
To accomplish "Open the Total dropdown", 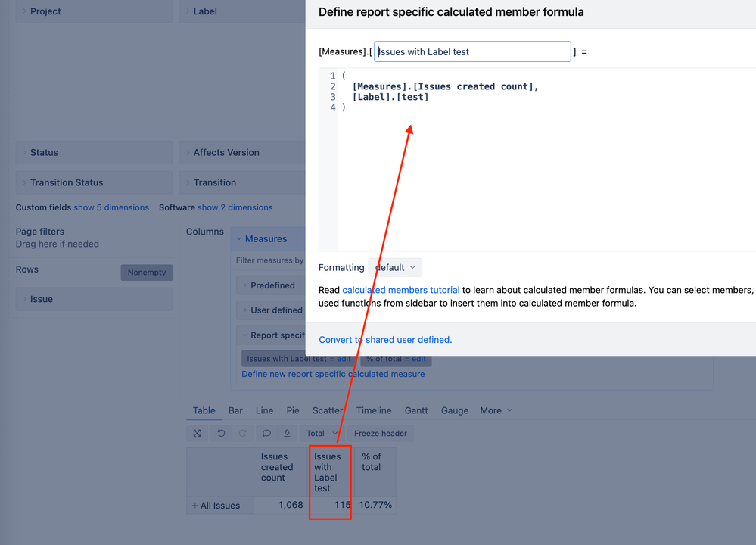I will click(x=319, y=433).
